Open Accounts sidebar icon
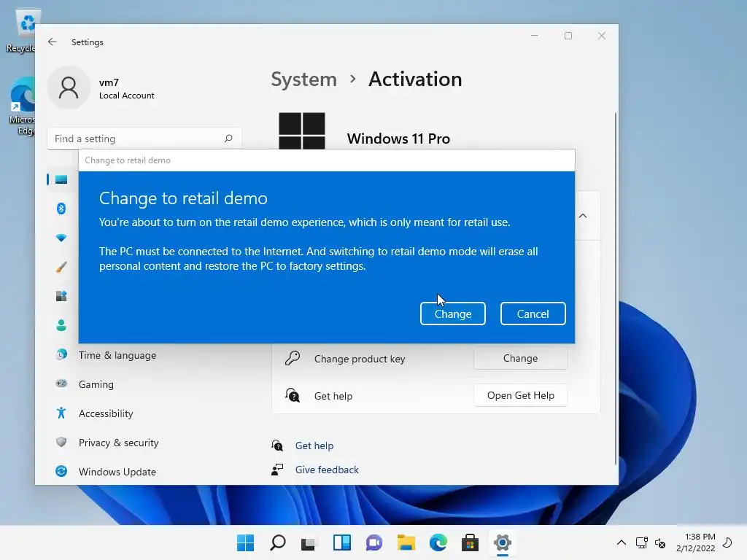The height and width of the screenshot is (560, 747). [x=61, y=325]
